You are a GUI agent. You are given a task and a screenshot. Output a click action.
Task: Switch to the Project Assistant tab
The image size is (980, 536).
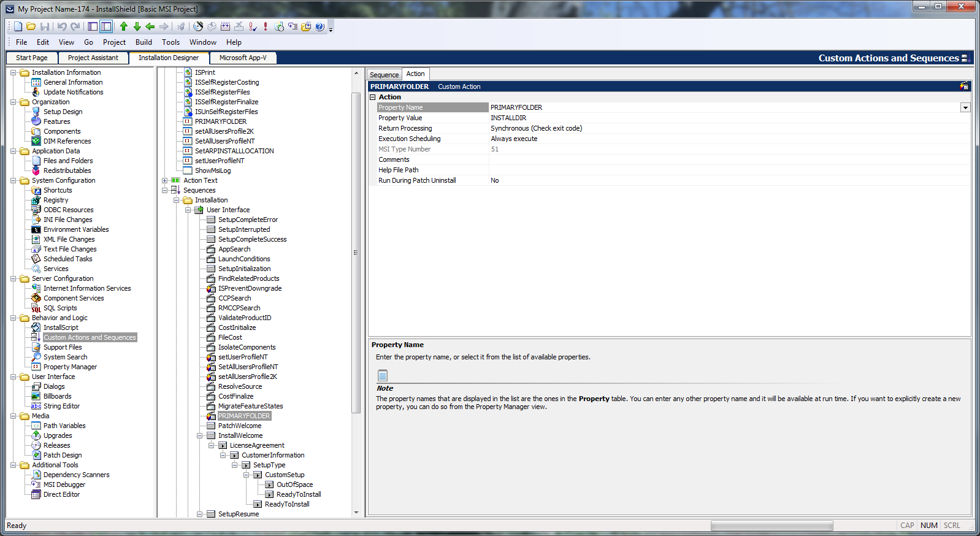click(x=93, y=58)
